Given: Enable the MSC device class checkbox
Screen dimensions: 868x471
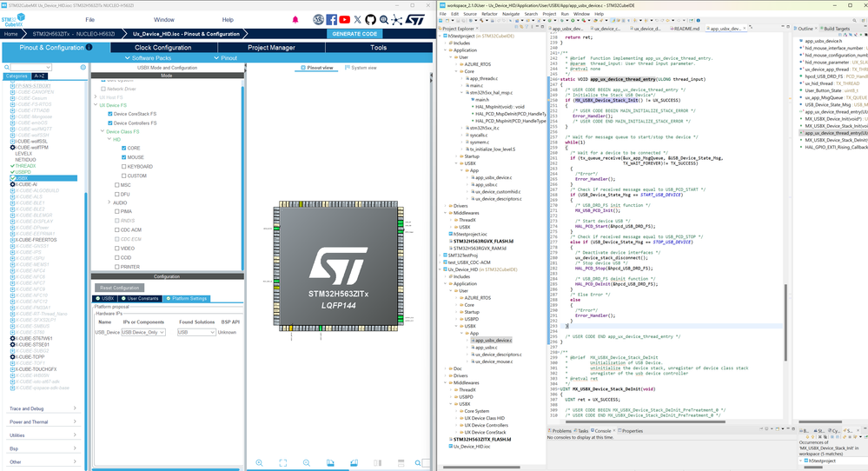Looking at the screenshot, I should (116, 185).
